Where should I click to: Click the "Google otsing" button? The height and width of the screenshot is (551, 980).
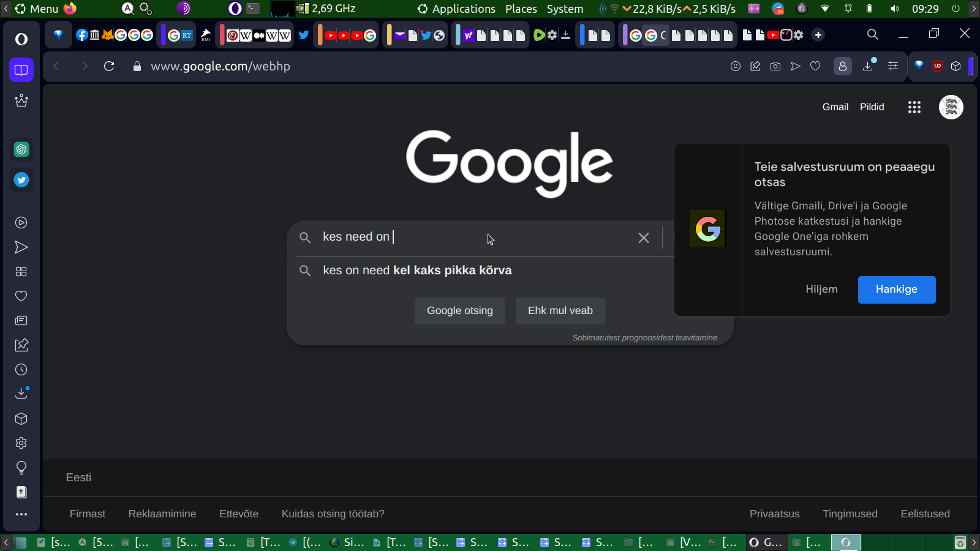460,311
